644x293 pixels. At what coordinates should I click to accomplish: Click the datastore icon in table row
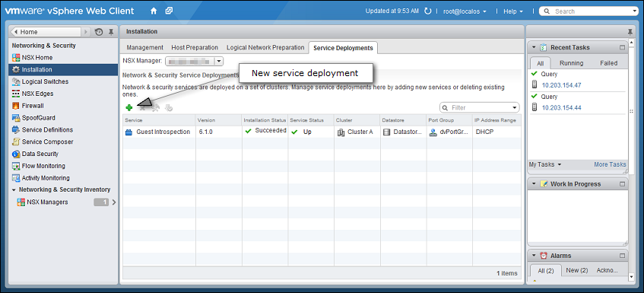pyautogui.click(x=386, y=132)
